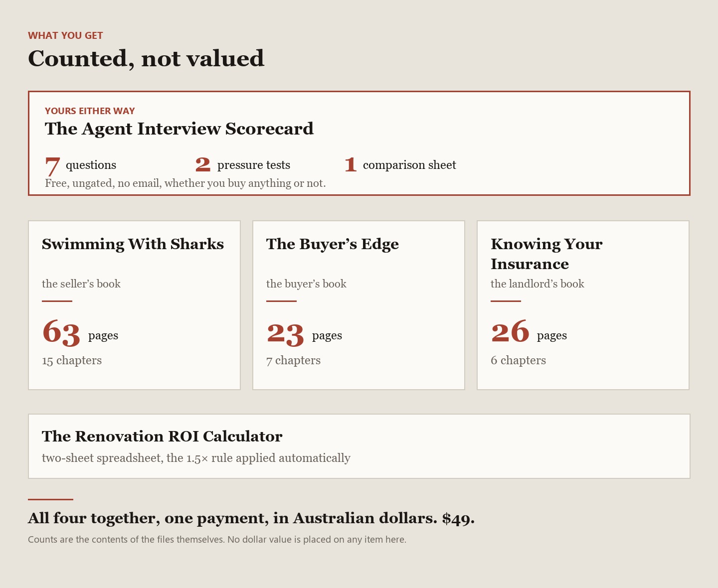This screenshot has width=718, height=588.
Task: Click the '2 pressure tests' count
Action: tap(242, 165)
